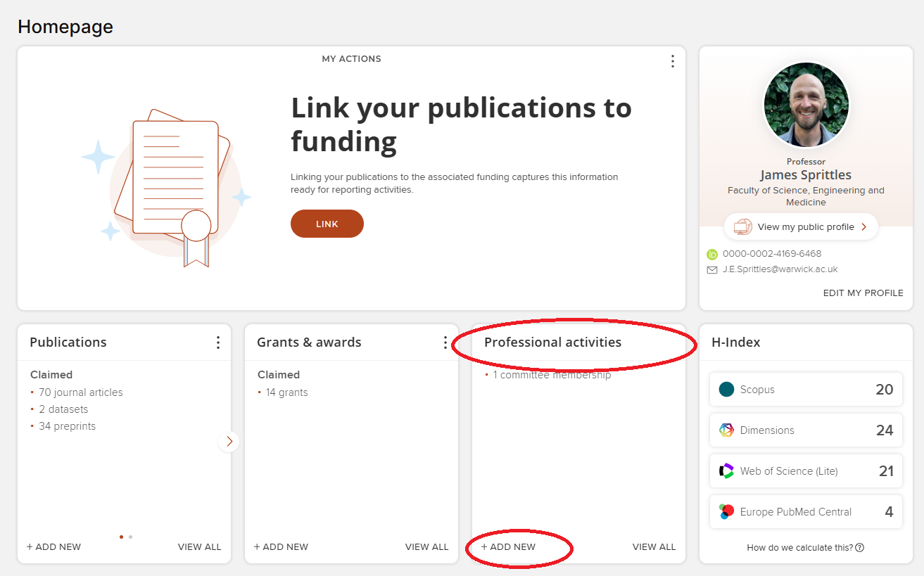
Task: Add new Professional activities entry
Action: coord(508,547)
